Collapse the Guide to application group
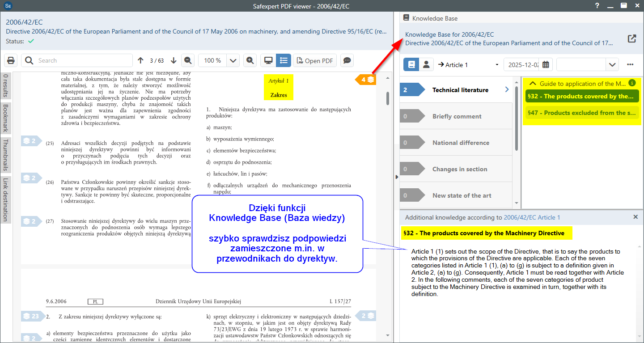 pyautogui.click(x=533, y=83)
